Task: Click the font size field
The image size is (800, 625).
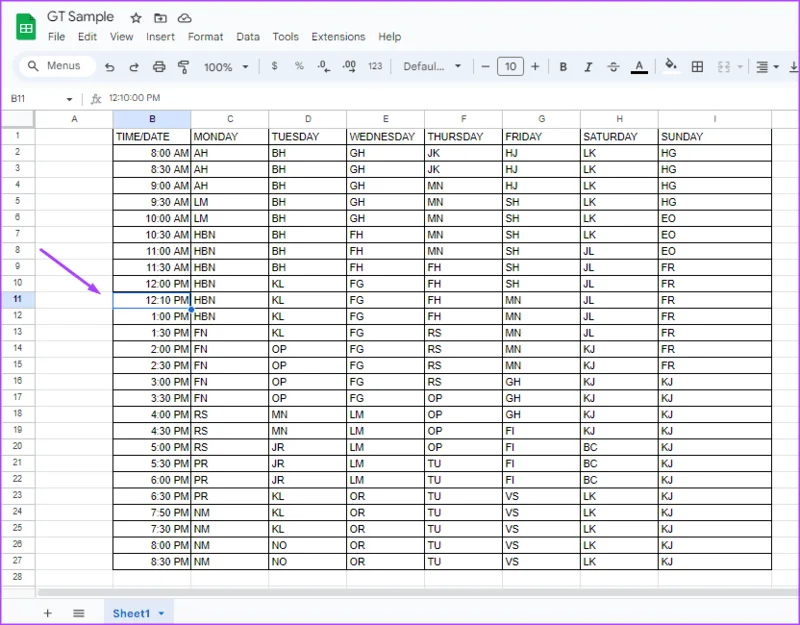Action: pos(510,66)
